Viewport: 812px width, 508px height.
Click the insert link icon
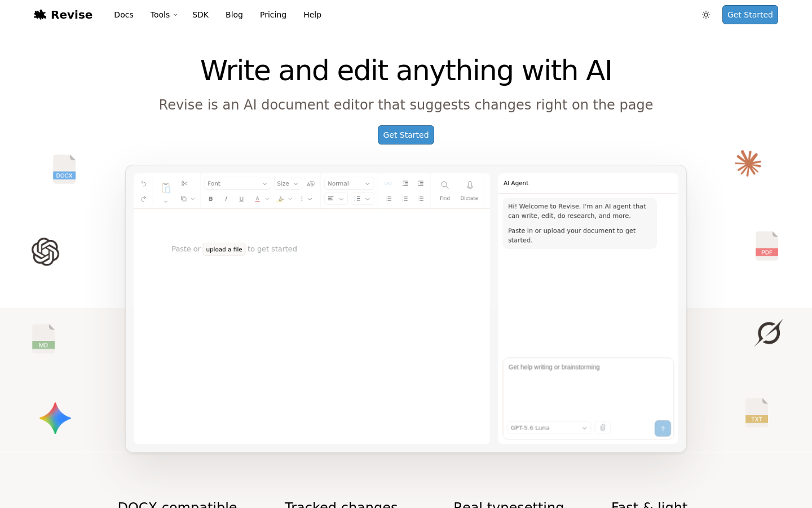pos(389,183)
